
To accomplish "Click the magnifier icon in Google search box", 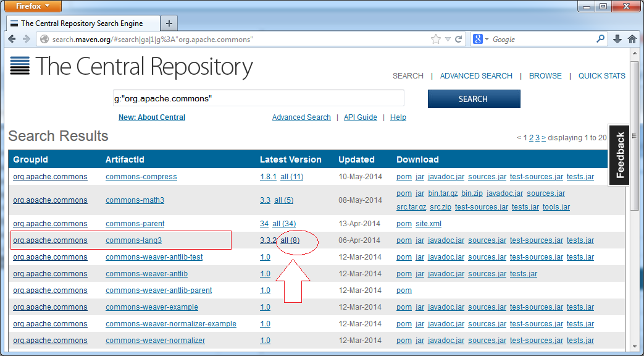I will 600,39.
